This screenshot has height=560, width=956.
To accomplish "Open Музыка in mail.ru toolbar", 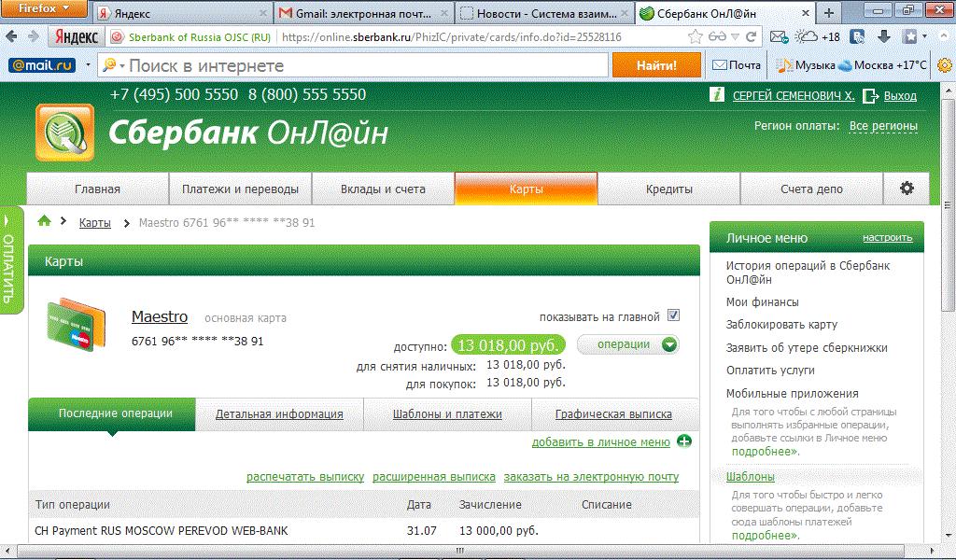I will tap(806, 65).
